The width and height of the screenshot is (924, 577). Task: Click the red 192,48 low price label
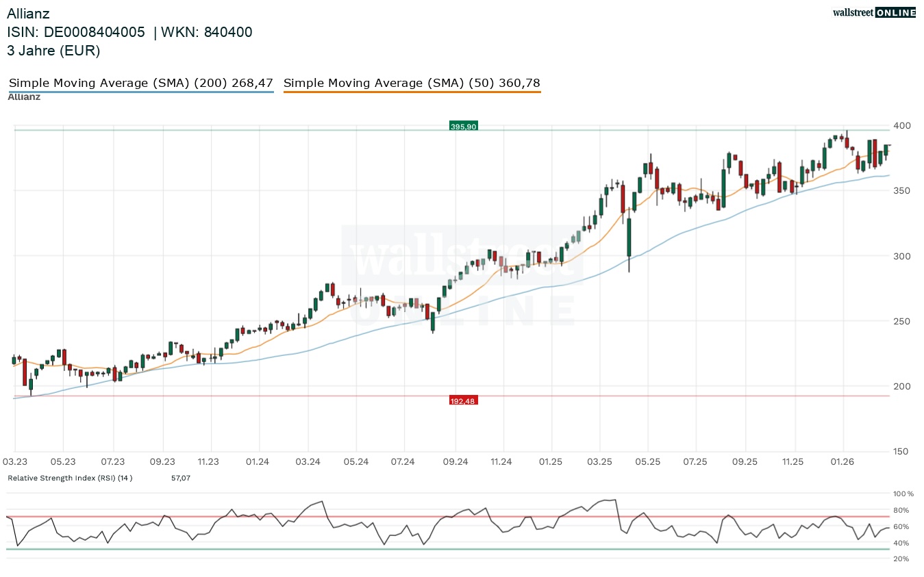[463, 400]
